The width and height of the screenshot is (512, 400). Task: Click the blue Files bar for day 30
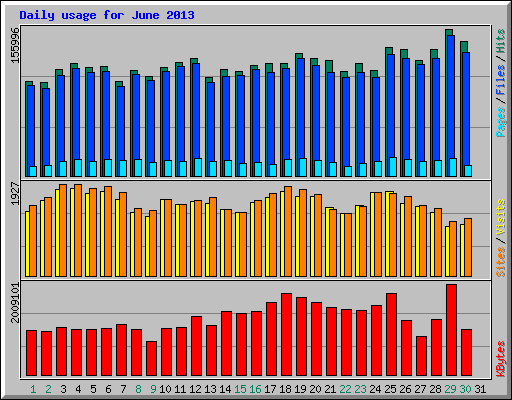point(466,109)
